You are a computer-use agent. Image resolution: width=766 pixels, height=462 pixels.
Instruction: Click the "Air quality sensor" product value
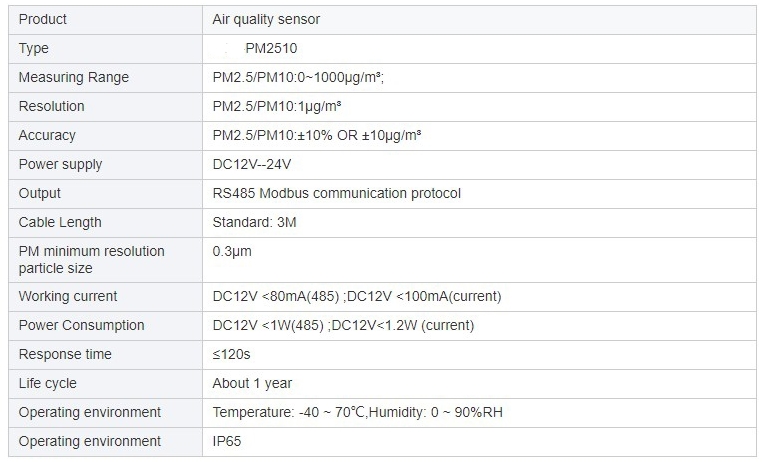(266, 19)
